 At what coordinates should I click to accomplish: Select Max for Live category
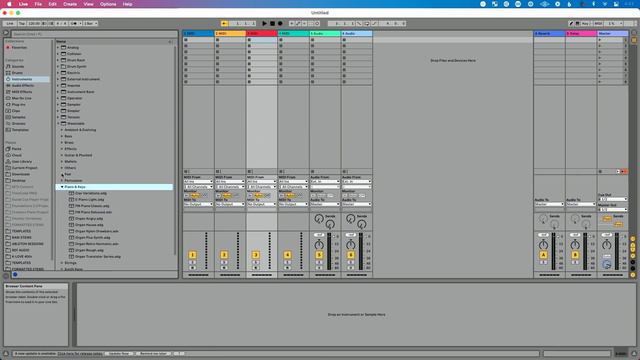(21, 98)
